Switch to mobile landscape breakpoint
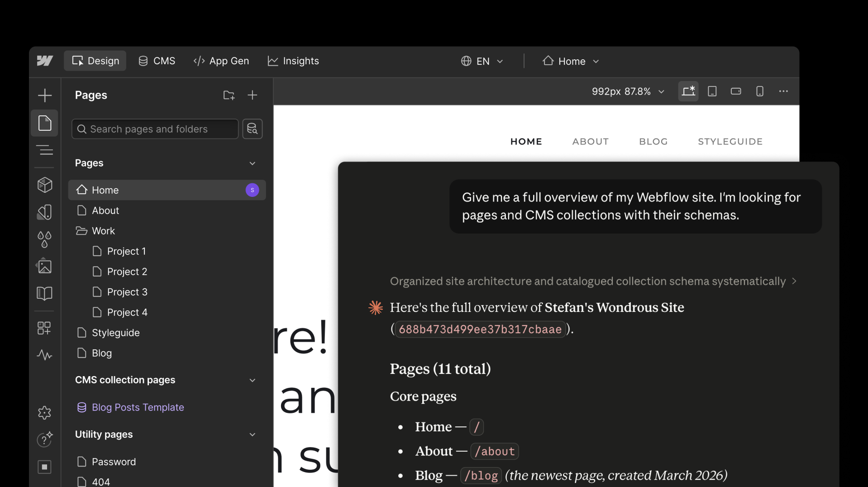The image size is (868, 487). pos(736,91)
